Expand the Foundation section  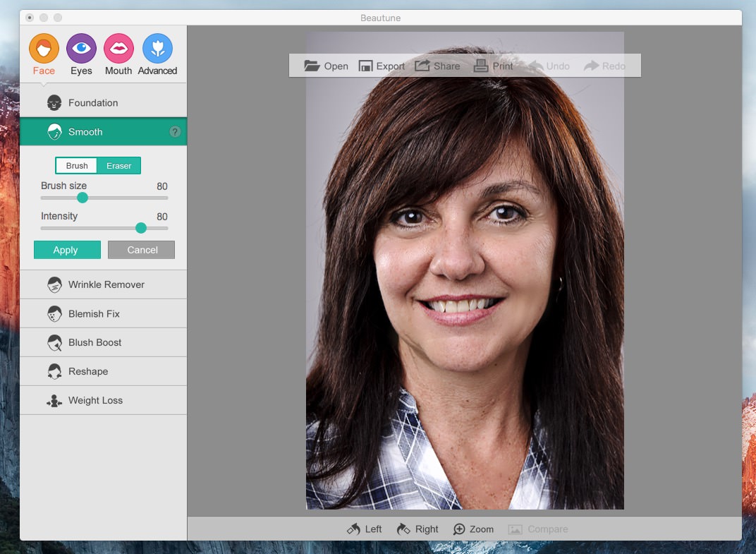[x=93, y=103]
